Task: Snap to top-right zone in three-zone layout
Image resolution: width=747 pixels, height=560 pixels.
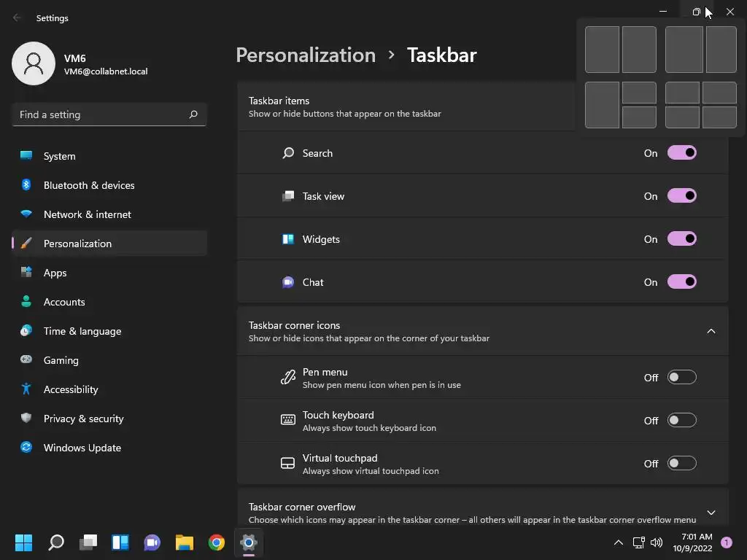Action: point(639,93)
